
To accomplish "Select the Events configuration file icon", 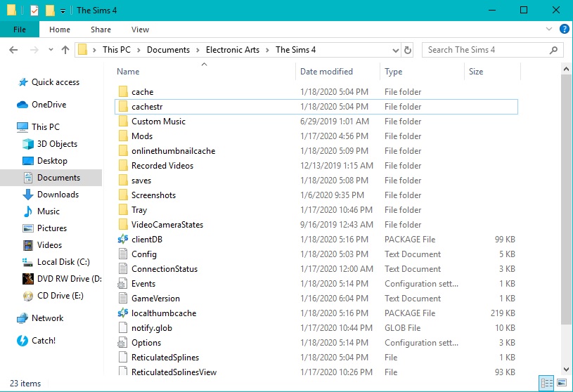I will click(x=122, y=284).
